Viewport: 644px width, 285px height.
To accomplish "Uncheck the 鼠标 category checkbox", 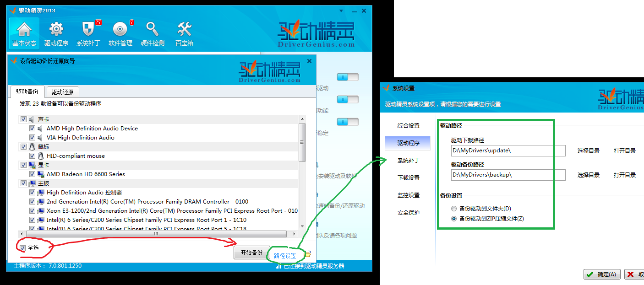I will 23,147.
